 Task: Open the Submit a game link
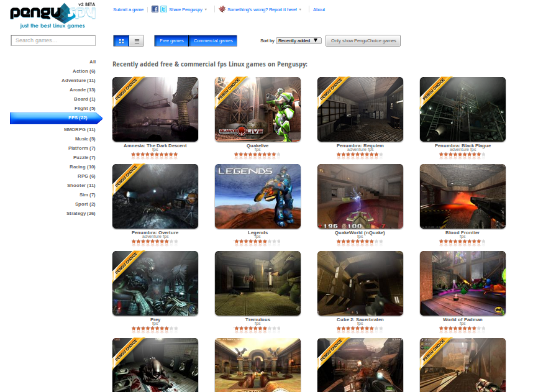pos(128,10)
